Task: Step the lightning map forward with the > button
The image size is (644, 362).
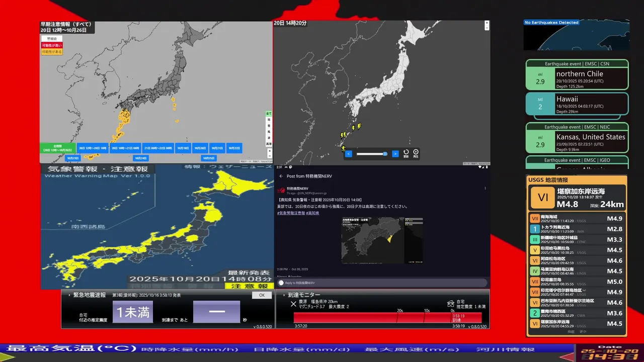Action: [395, 154]
